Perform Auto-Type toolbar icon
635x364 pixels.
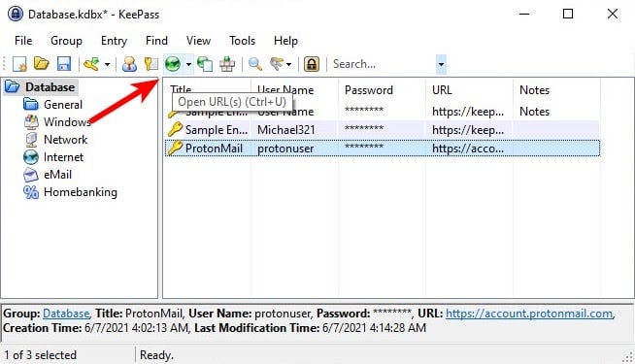pos(227,64)
